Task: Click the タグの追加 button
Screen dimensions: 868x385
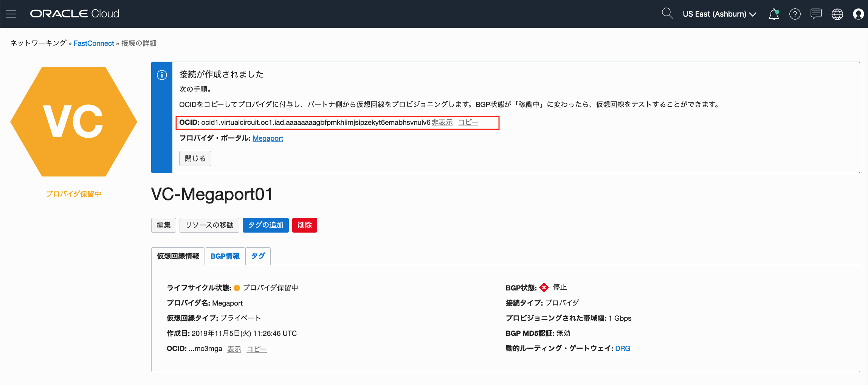Action: pos(266,225)
